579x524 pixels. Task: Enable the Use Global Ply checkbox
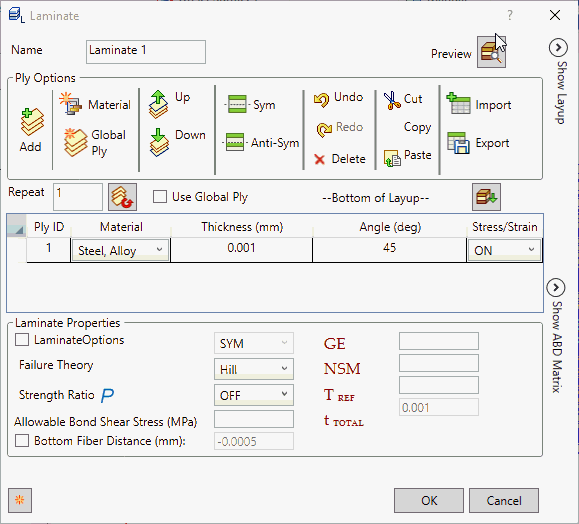(x=160, y=196)
